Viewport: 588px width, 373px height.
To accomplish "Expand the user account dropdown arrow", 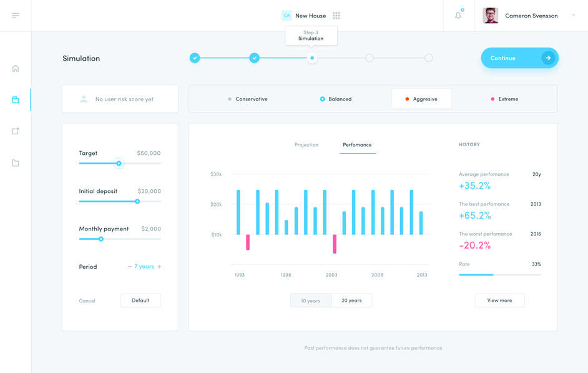I will [573, 16].
